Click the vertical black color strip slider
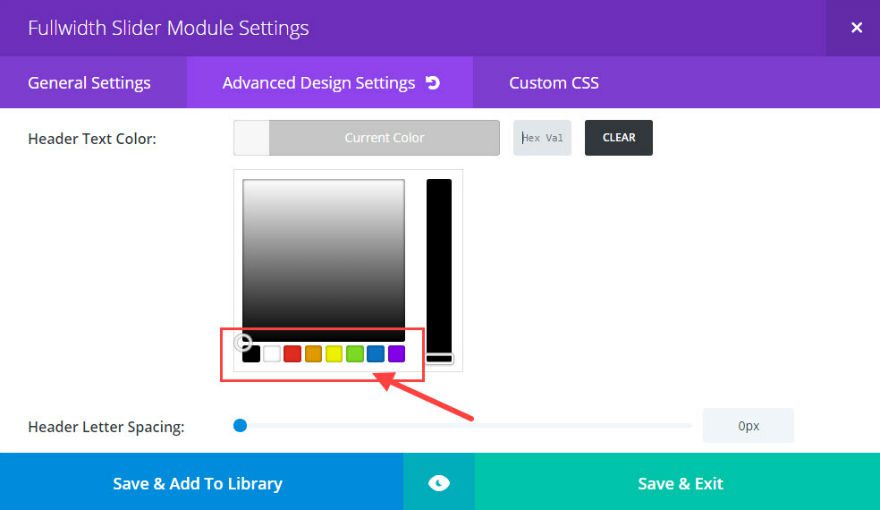Screen dimensions: 880x510 pyautogui.click(x=439, y=265)
